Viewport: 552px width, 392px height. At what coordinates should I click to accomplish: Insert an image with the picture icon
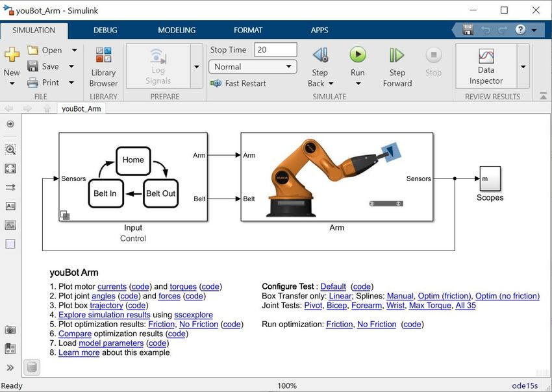10,225
